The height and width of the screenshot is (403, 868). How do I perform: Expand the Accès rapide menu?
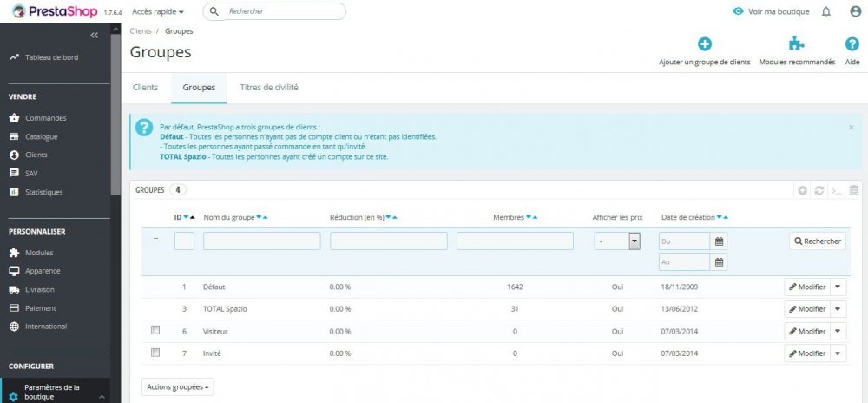(x=158, y=11)
